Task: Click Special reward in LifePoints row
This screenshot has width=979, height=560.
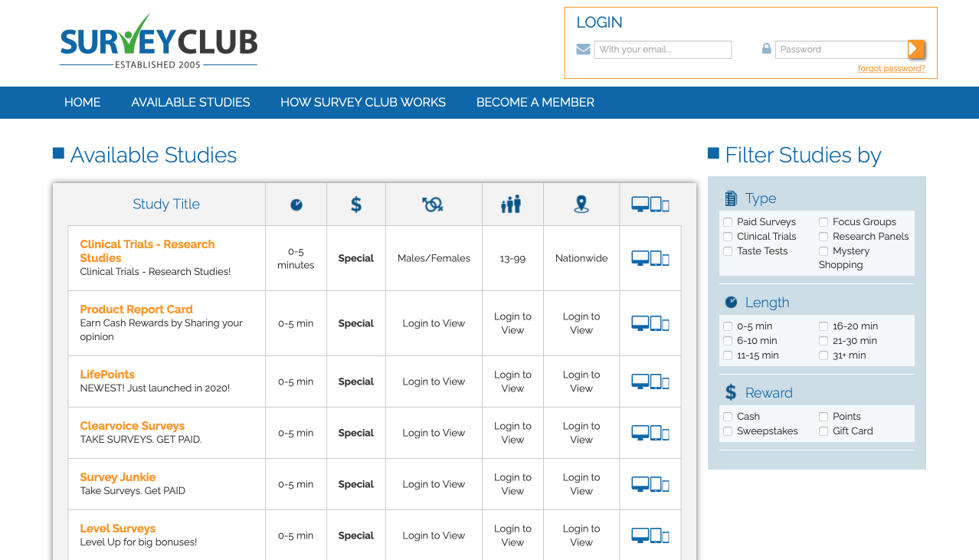Action: point(356,382)
